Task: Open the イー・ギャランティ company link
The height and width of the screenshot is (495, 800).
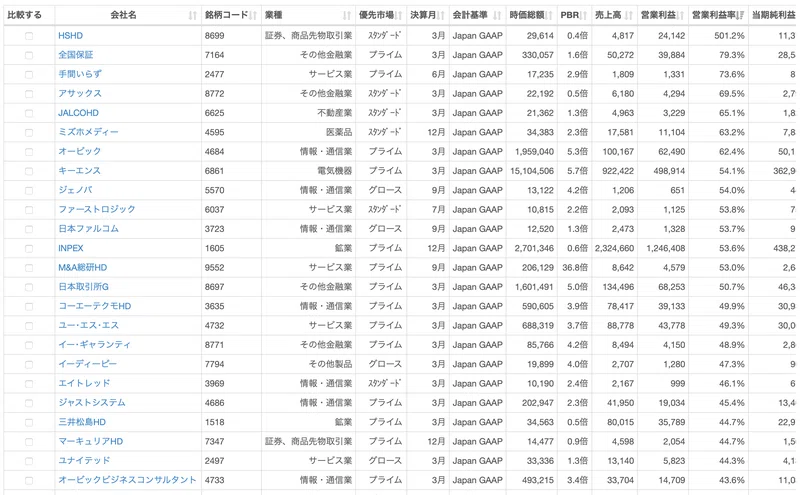Action: click(95, 345)
